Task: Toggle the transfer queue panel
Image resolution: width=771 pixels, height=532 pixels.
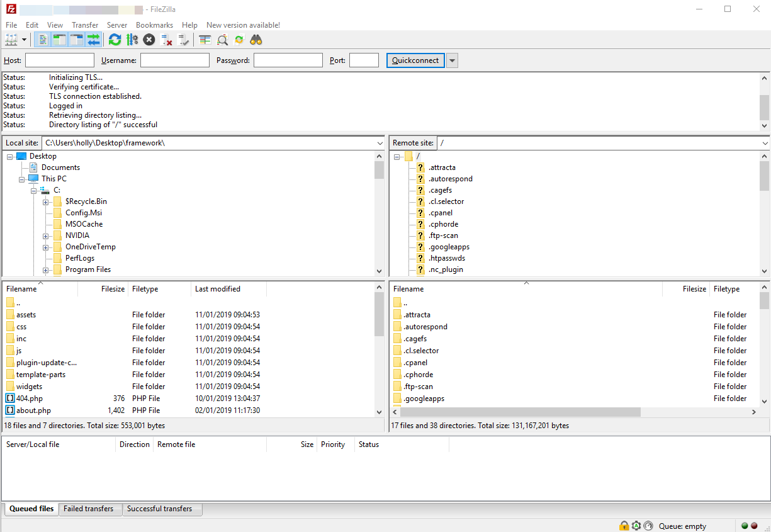Action: (93, 39)
